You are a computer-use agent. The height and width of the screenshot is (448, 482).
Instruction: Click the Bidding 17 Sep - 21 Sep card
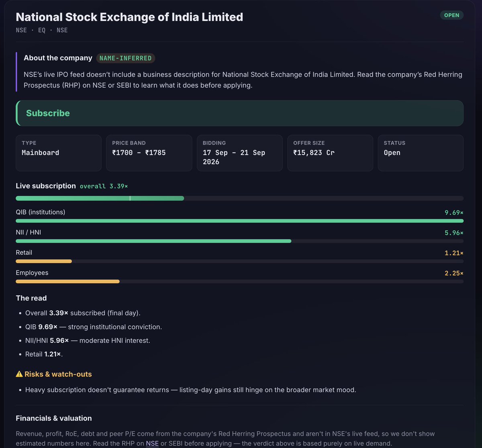coord(240,153)
